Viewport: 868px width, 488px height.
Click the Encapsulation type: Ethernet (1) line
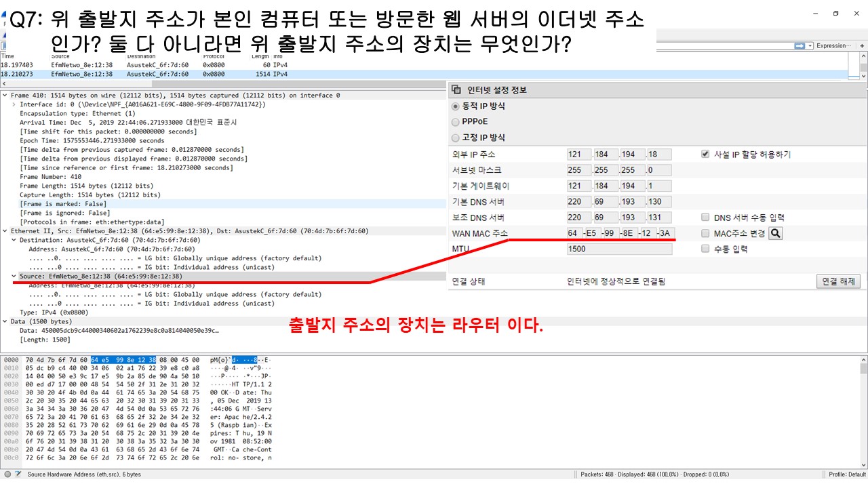click(x=77, y=113)
